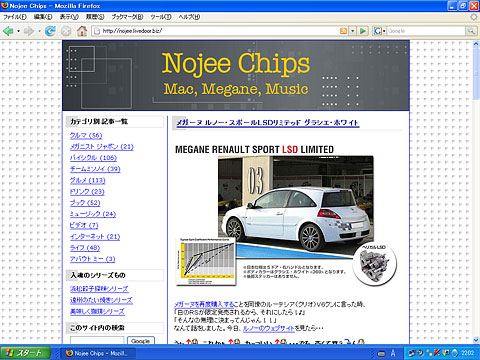480x360 pixels.
Task: Open the Google search engine selector dropdown
Action: (x=379, y=31)
